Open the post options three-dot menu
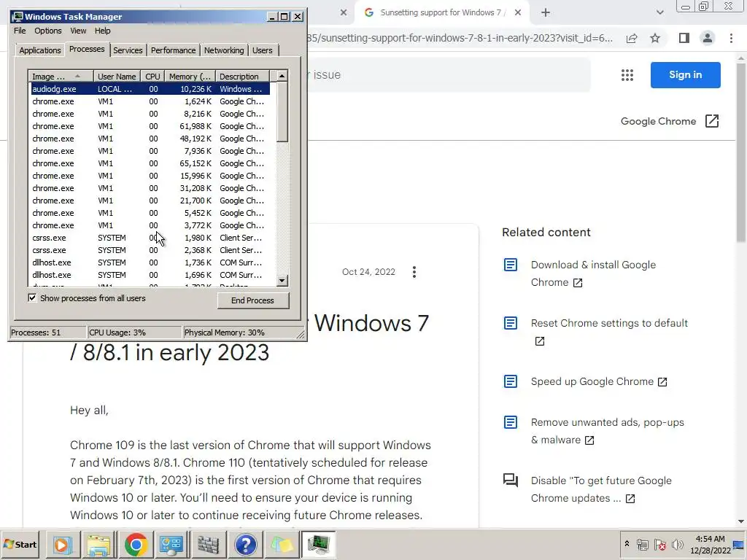This screenshot has height=560, width=747. click(414, 272)
